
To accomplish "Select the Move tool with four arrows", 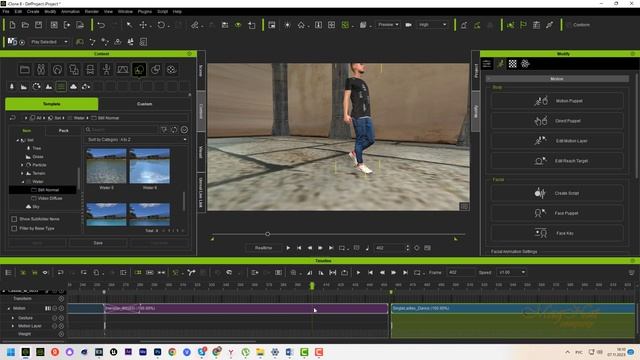I will (x=143, y=25).
